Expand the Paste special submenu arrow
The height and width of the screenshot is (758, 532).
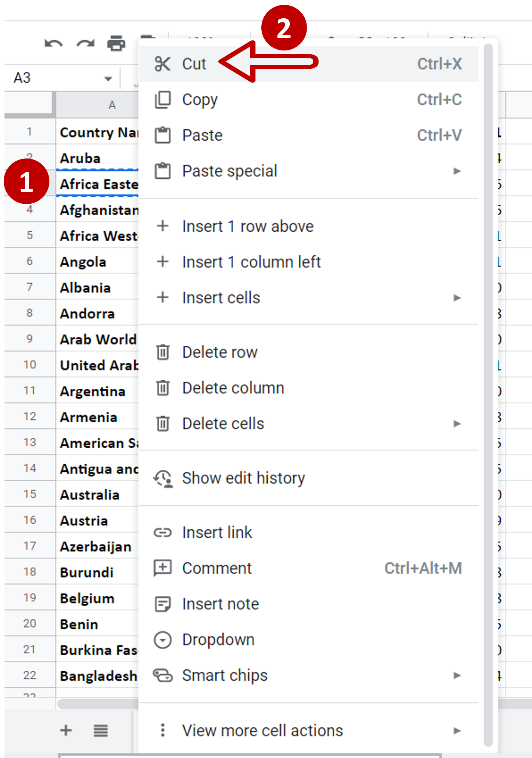coord(457,171)
